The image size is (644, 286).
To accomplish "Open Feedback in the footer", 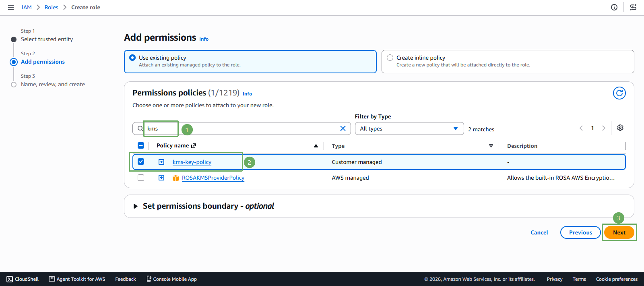I will point(126,279).
